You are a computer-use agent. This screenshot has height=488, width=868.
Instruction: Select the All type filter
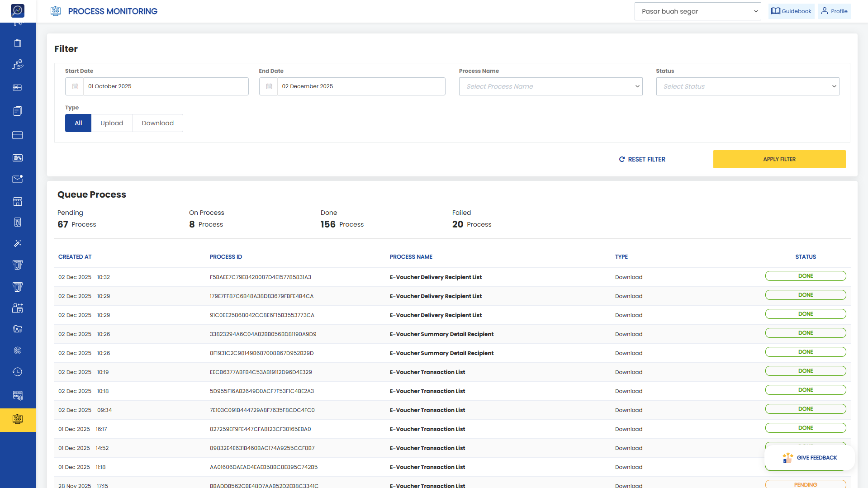78,123
